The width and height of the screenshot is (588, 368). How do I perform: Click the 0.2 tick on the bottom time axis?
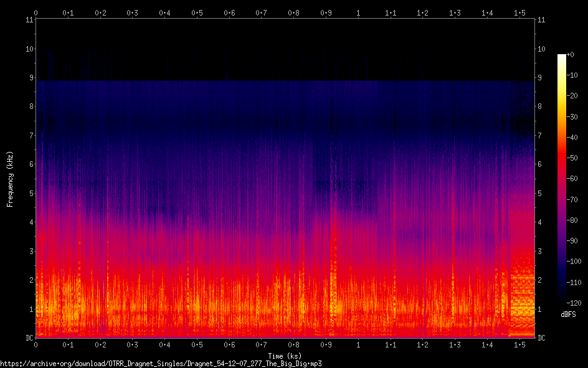[100, 344]
